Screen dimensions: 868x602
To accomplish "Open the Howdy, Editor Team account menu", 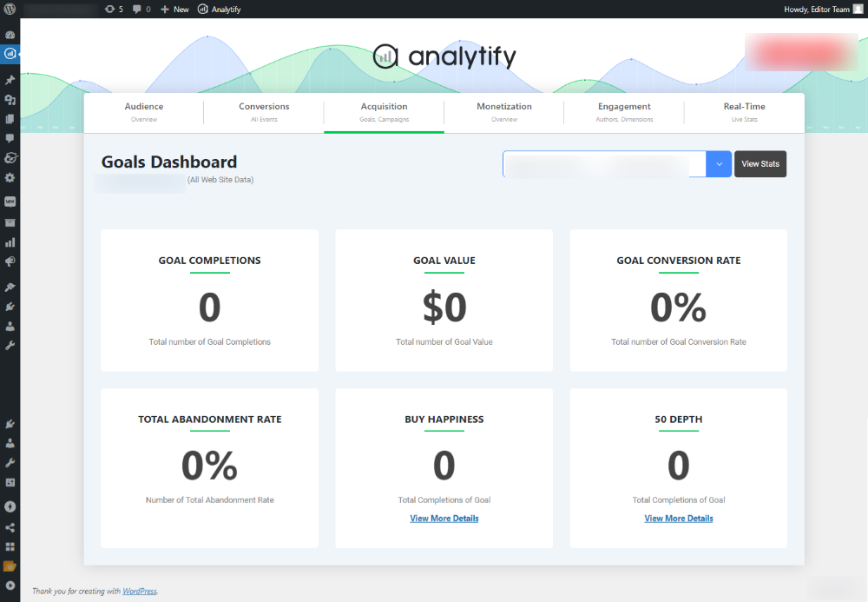I will (823, 9).
